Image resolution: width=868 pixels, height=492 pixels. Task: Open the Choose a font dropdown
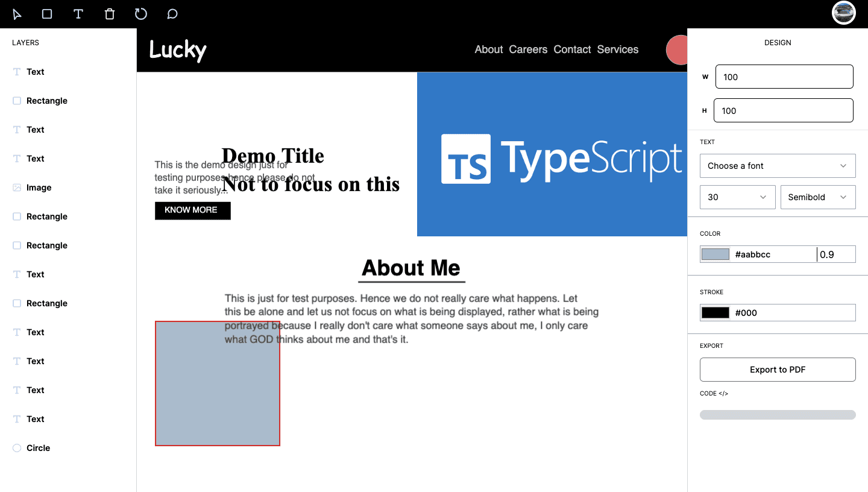point(778,166)
